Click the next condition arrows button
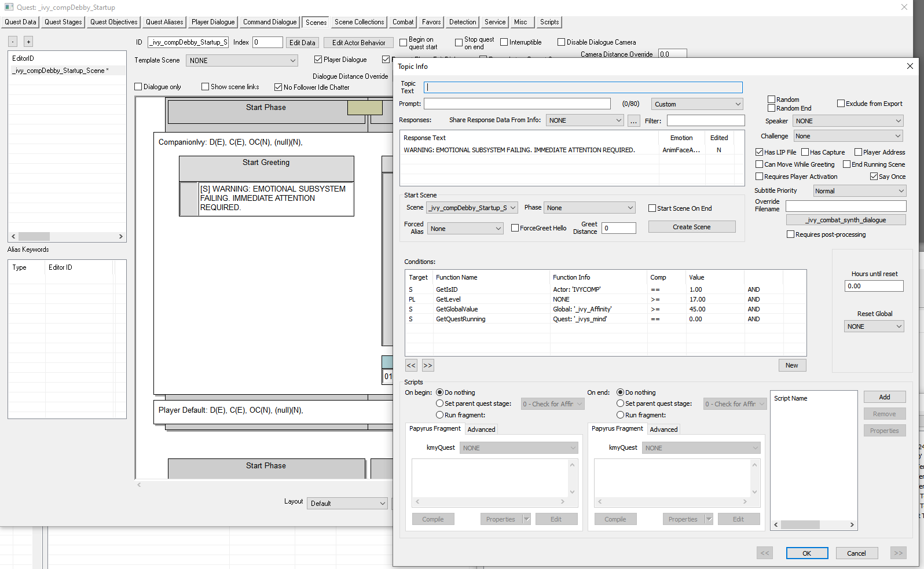This screenshot has height=569, width=924. click(x=428, y=365)
